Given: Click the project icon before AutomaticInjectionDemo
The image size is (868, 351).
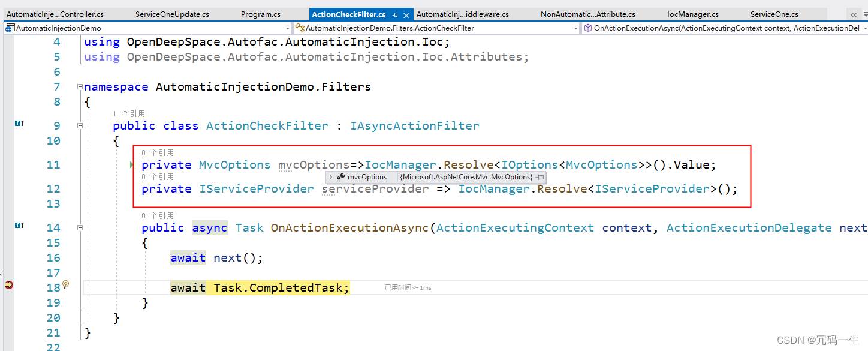Looking at the screenshot, I should coord(10,28).
